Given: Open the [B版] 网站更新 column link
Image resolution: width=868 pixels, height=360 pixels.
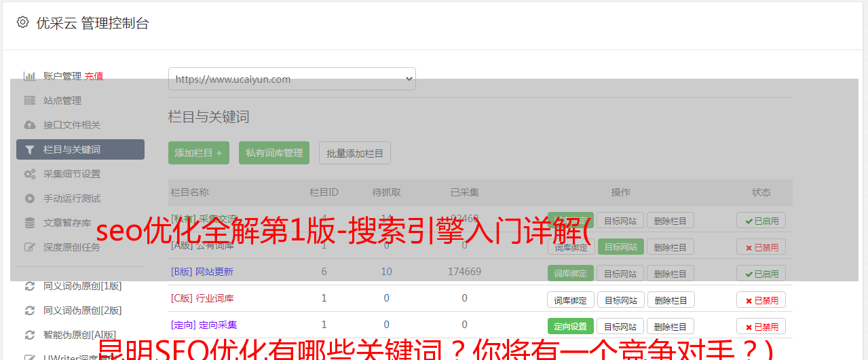Looking at the screenshot, I should pyautogui.click(x=202, y=272).
